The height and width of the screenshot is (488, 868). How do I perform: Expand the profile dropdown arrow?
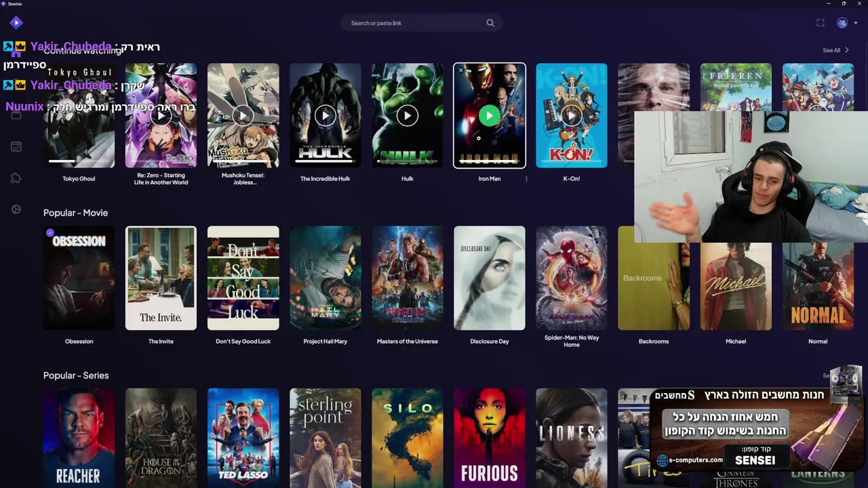coord(856,23)
